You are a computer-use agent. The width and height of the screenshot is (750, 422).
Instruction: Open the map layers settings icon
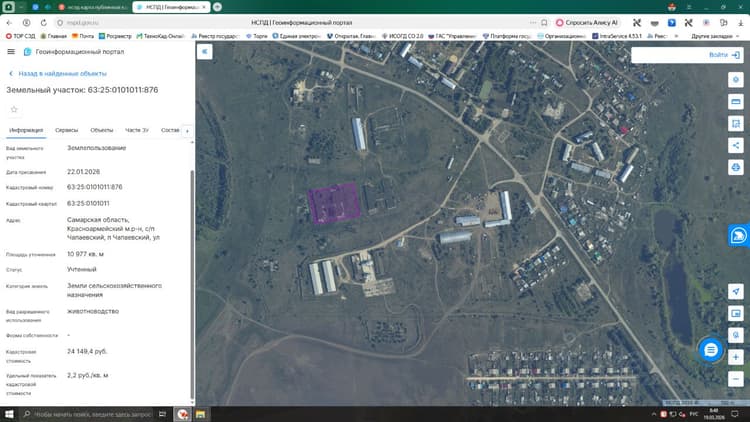[x=736, y=79]
